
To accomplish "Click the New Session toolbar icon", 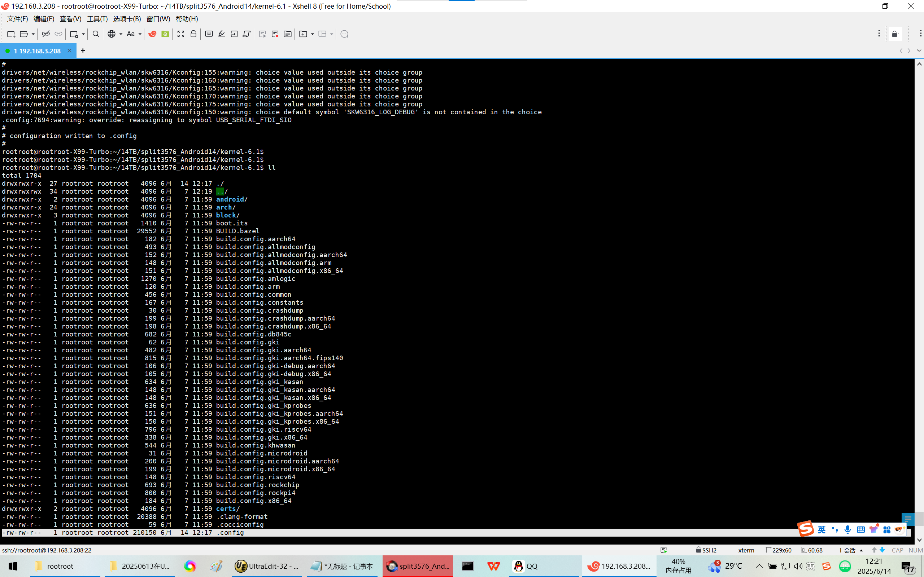I will [x=11, y=34].
